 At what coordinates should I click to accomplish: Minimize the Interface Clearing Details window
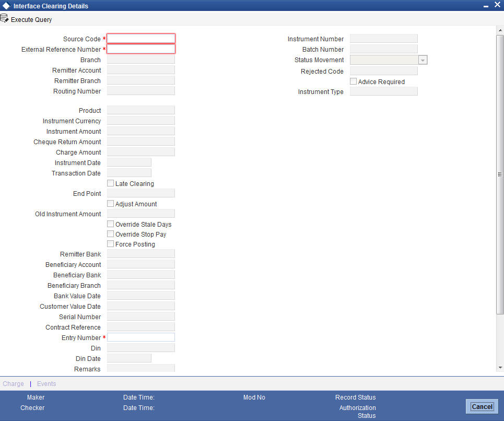pos(486,6)
